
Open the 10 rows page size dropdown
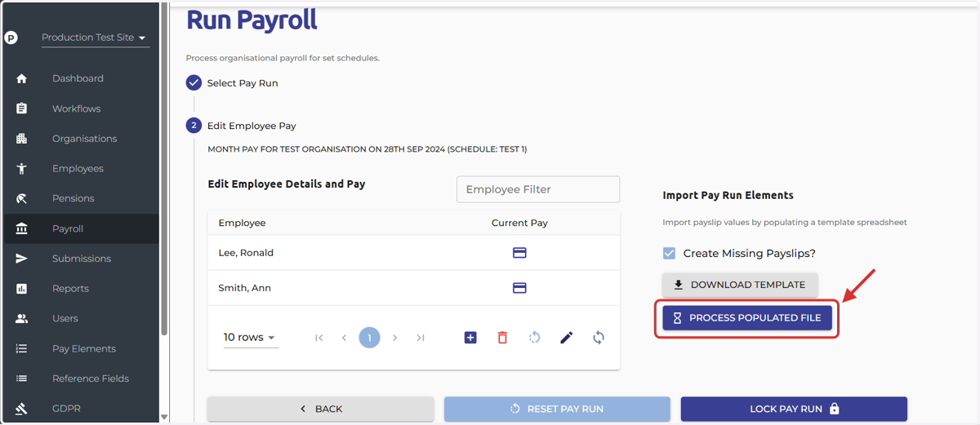pyautogui.click(x=251, y=338)
